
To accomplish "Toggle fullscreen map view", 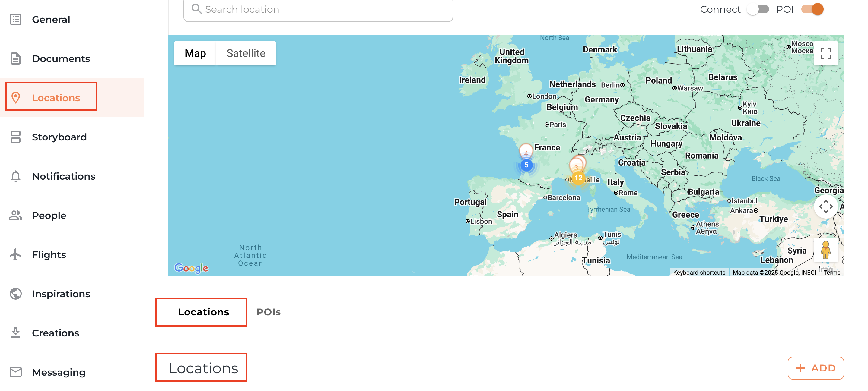I will point(825,53).
